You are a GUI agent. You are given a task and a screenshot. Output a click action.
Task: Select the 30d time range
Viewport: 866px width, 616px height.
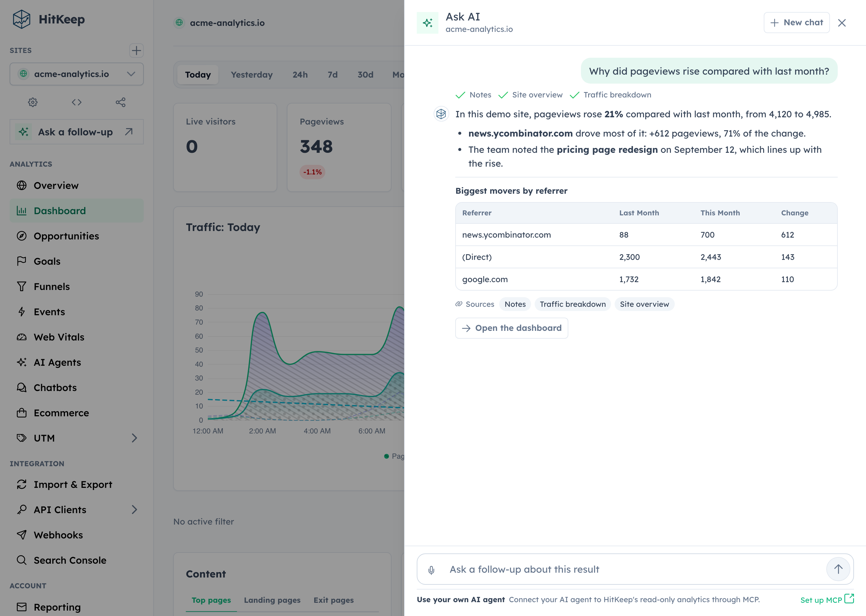click(366, 75)
